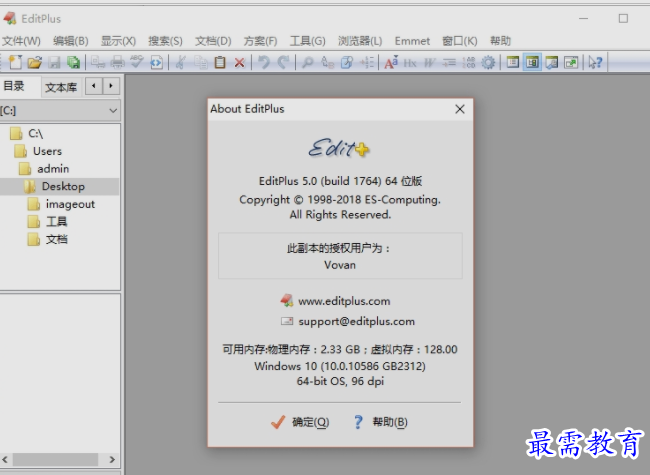Click the 帮助(B) button in dialog
This screenshot has width=650, height=475.
381,422
